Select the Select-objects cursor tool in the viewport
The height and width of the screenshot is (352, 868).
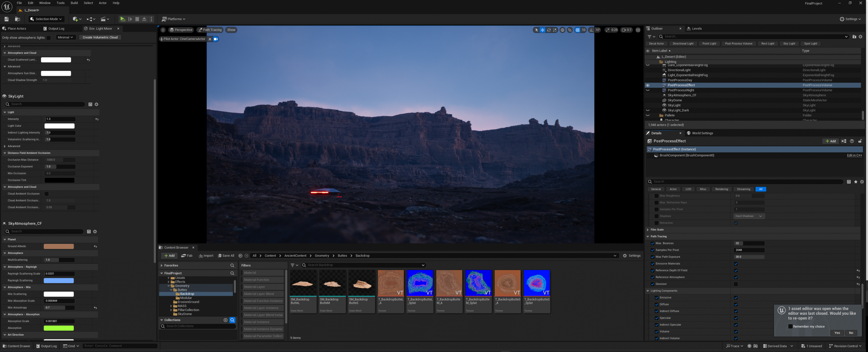536,30
